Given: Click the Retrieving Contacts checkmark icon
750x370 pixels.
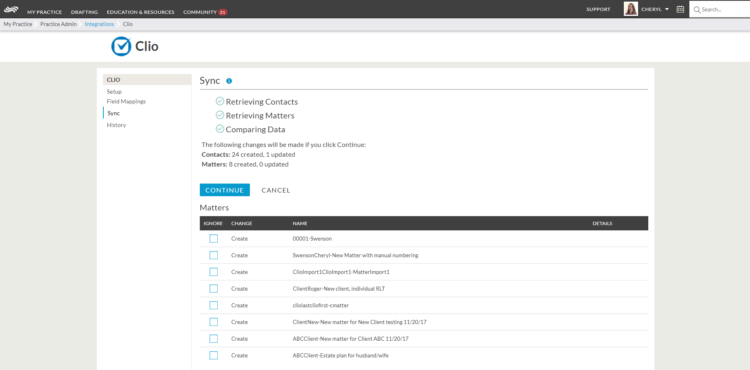Looking at the screenshot, I should pos(220,101).
